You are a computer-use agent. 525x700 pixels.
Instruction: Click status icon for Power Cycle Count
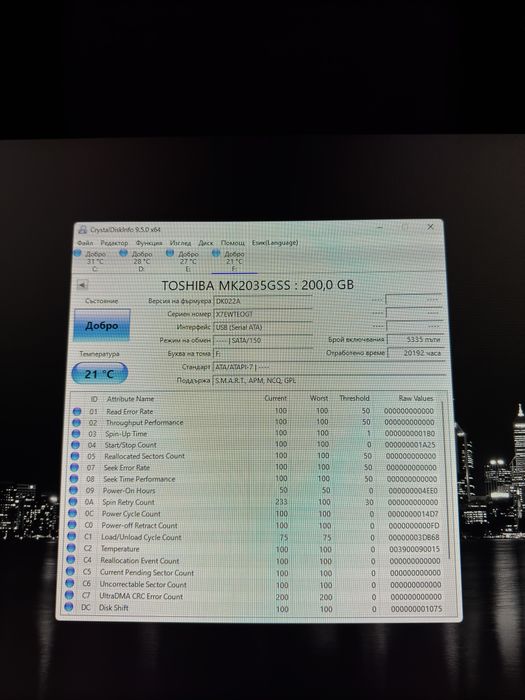pyautogui.click(x=73, y=514)
